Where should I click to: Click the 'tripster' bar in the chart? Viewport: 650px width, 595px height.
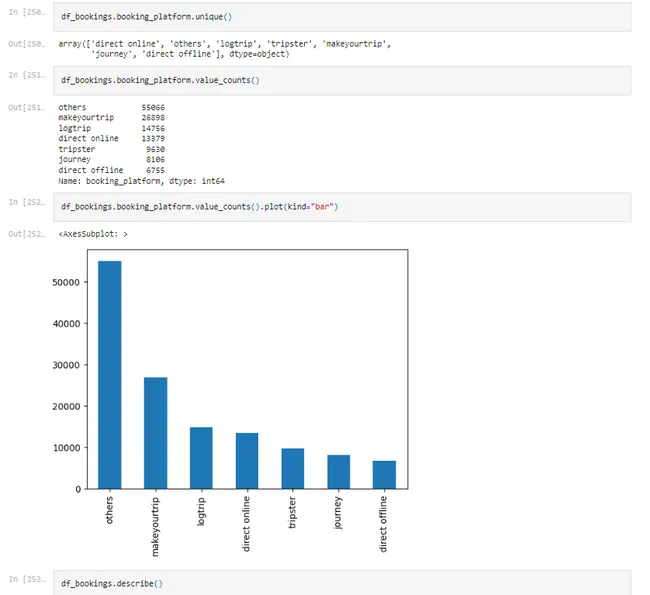click(292, 468)
